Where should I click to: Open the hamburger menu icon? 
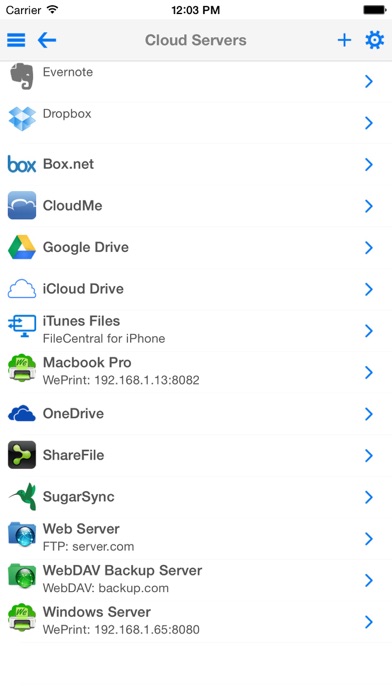point(16,40)
